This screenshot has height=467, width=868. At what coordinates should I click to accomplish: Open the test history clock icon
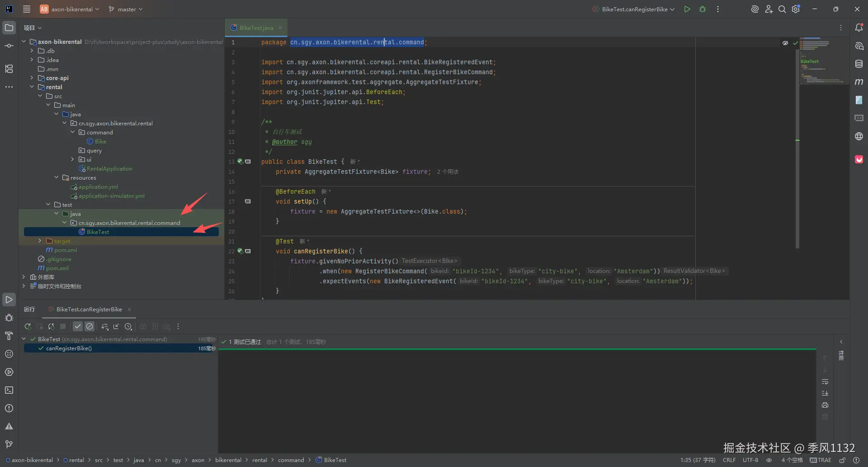128,326
